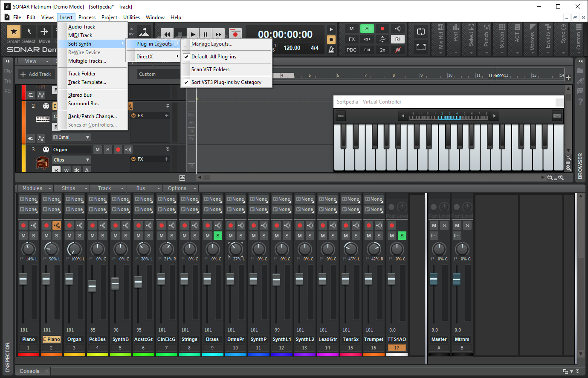Click the transport Record button
Viewport: 588px width, 378px height.
pos(235,34)
